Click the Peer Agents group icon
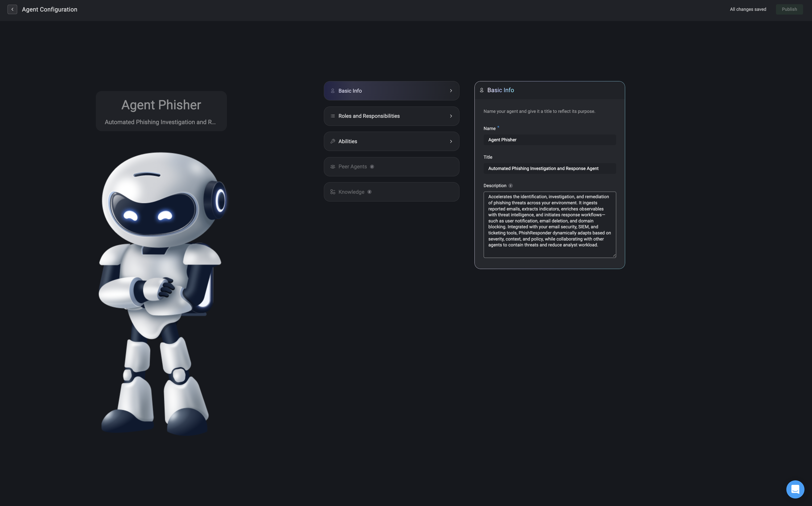 (333, 167)
